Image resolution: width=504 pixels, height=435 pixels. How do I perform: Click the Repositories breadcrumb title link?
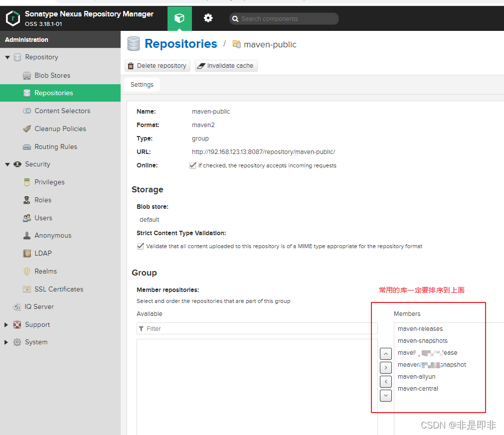click(181, 44)
